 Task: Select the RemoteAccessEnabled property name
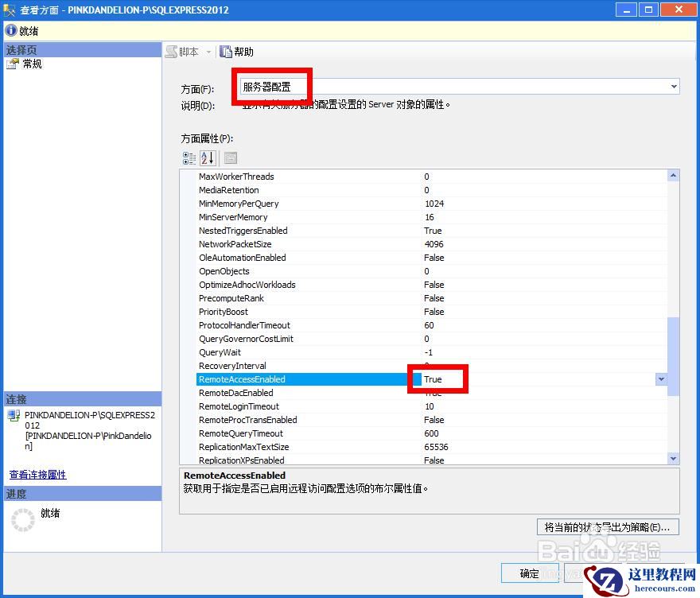[x=242, y=379]
